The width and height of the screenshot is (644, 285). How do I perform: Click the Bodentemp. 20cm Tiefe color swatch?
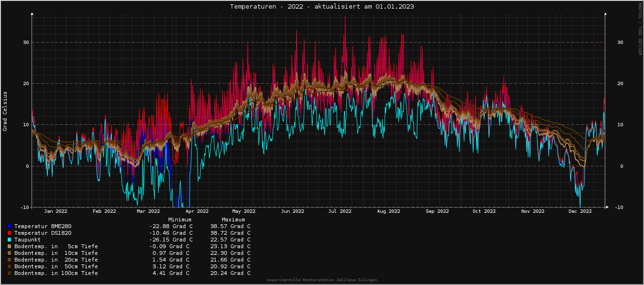tap(9, 260)
